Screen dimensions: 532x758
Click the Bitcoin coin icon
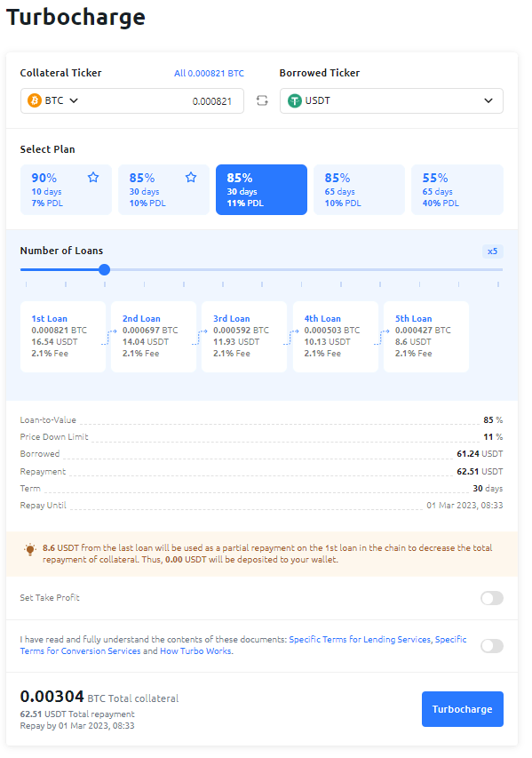coord(35,100)
